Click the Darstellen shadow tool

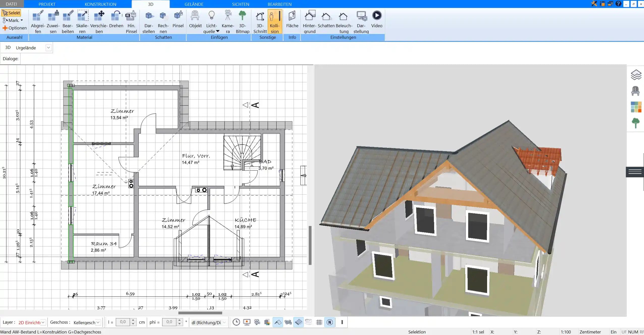(149, 22)
